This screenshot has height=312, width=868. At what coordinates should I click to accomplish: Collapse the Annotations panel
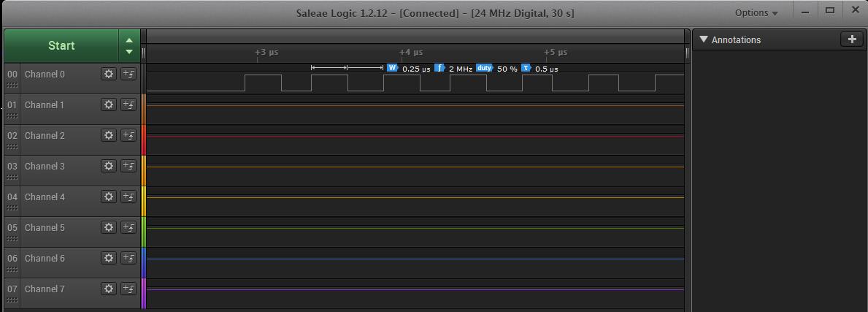[x=704, y=39]
